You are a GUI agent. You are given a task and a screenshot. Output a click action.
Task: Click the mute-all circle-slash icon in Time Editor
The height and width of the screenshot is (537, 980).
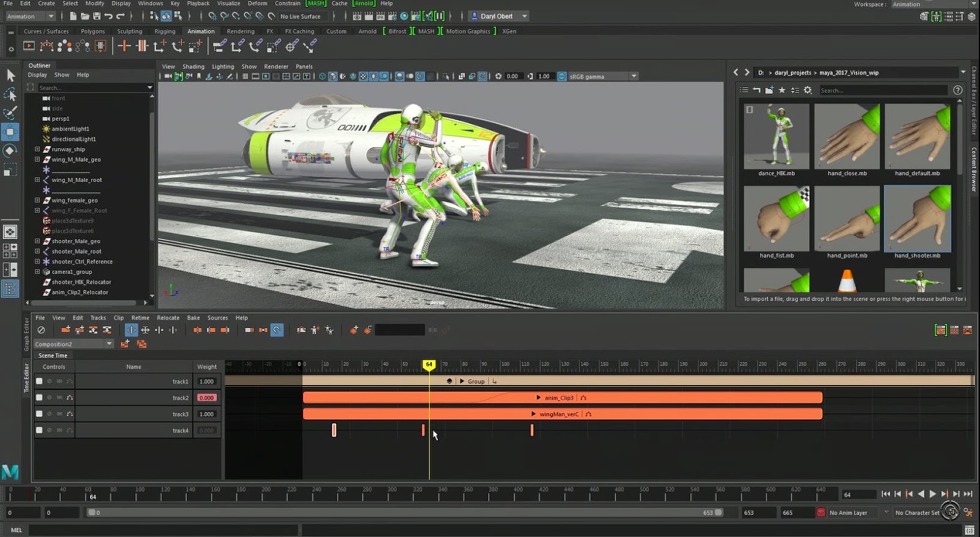[x=41, y=330]
